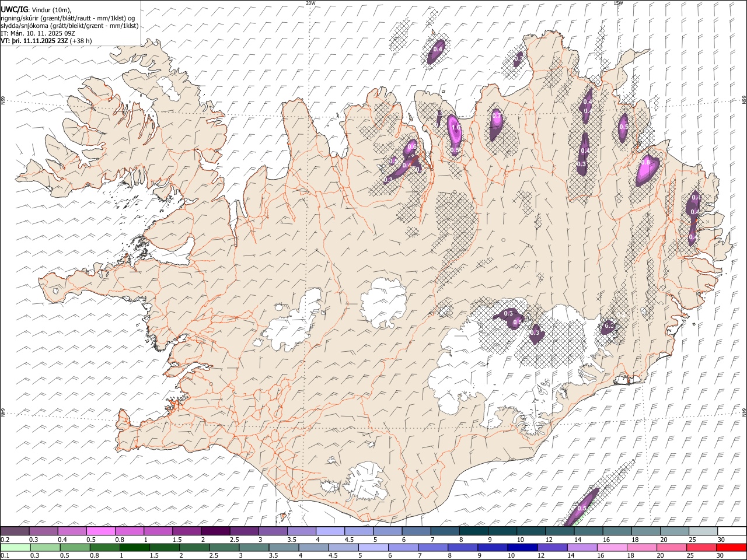Click the '15W' longitude label at top
This screenshot has width=747, height=560.
click(x=618, y=3)
